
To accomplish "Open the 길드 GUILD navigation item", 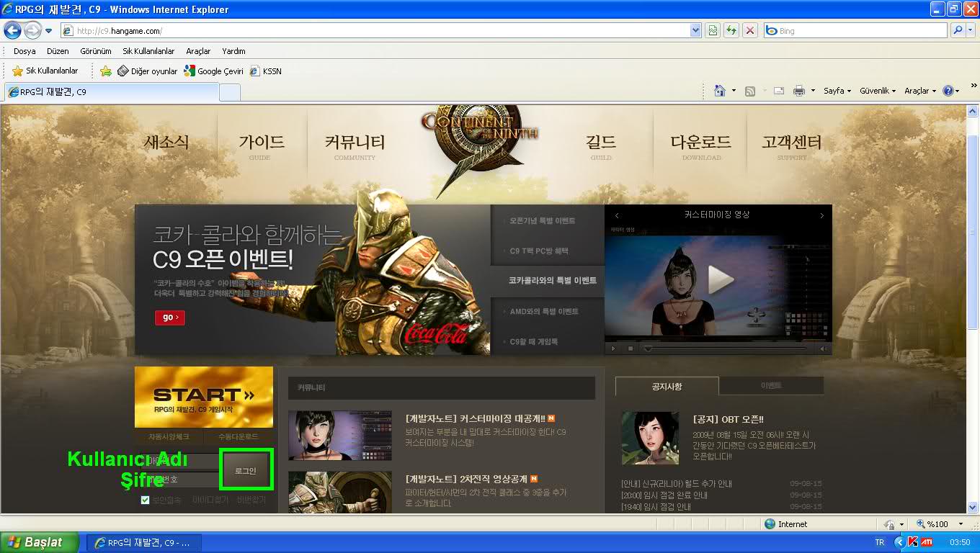I will (x=601, y=145).
